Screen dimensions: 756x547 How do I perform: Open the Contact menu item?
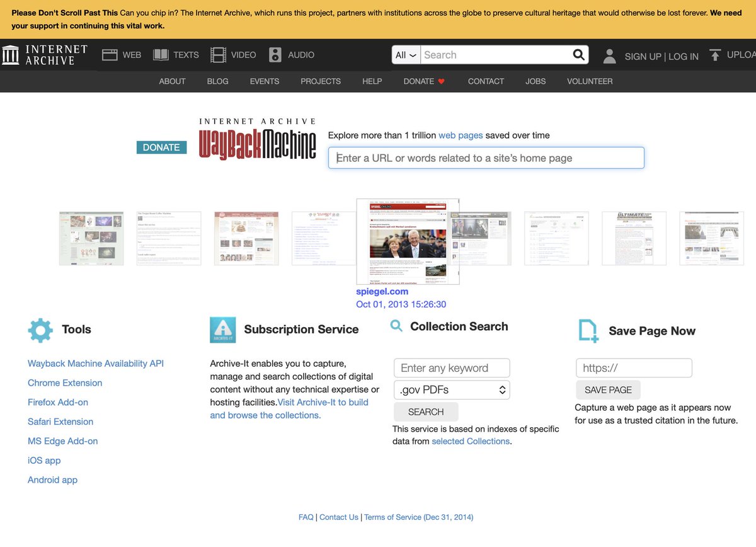(x=486, y=81)
